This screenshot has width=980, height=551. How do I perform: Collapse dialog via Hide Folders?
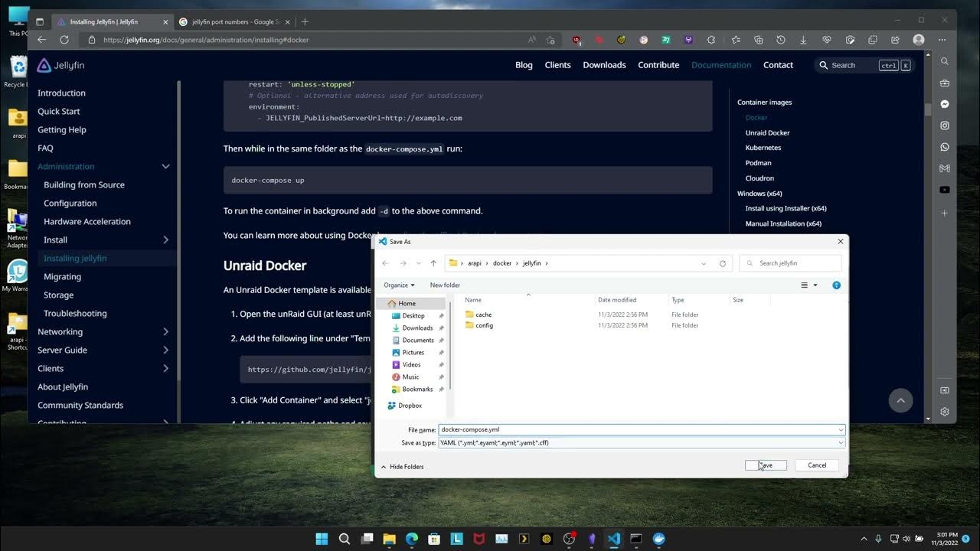(402, 467)
